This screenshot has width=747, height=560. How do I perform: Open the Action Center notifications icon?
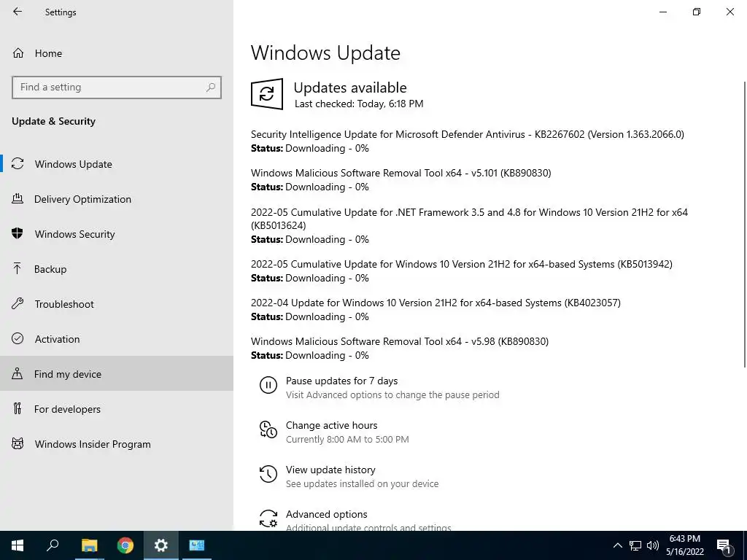pyautogui.click(x=724, y=546)
